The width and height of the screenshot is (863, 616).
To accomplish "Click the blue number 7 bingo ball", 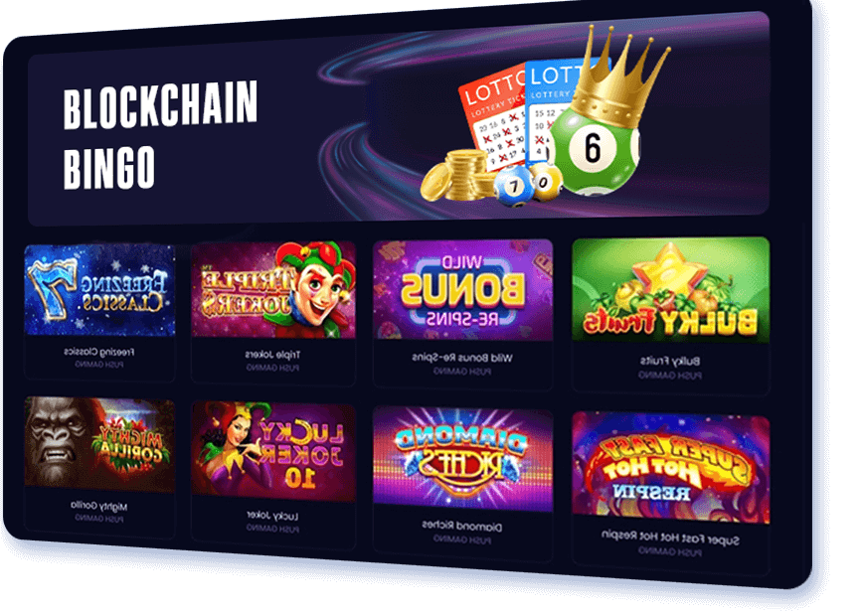I will [x=514, y=187].
